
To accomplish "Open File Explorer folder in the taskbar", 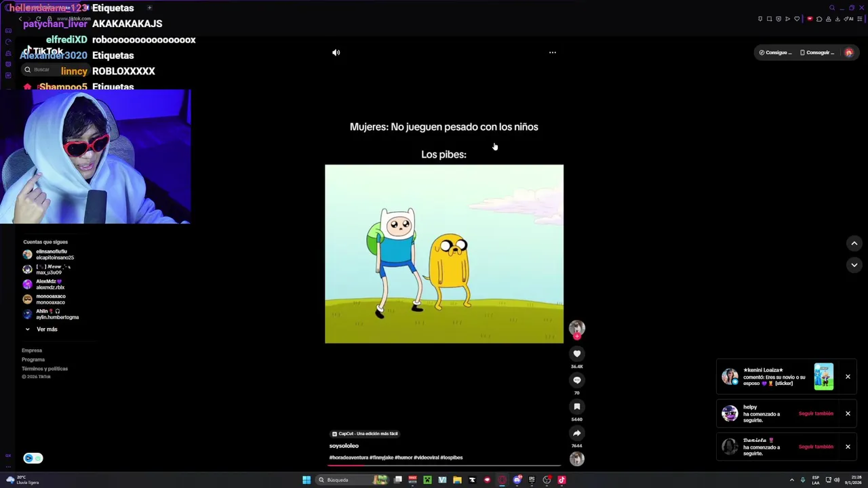I will 457,480.
